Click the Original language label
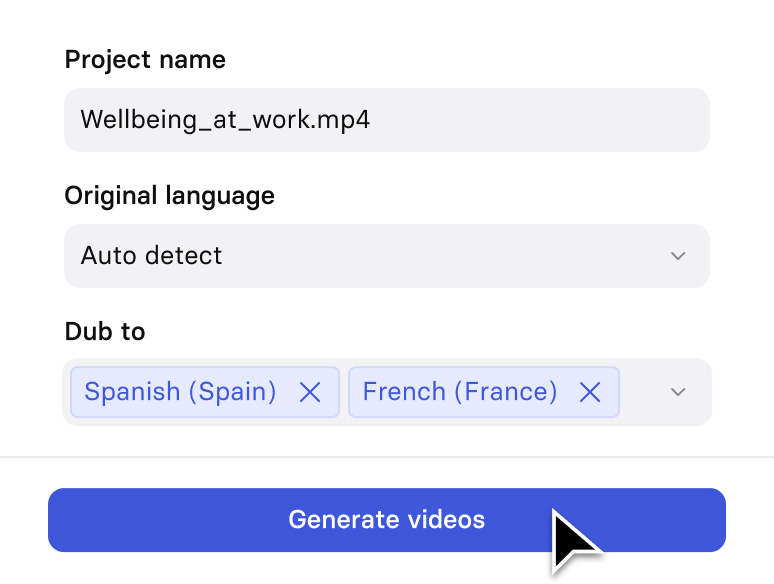The width and height of the screenshot is (774, 584). (x=169, y=196)
